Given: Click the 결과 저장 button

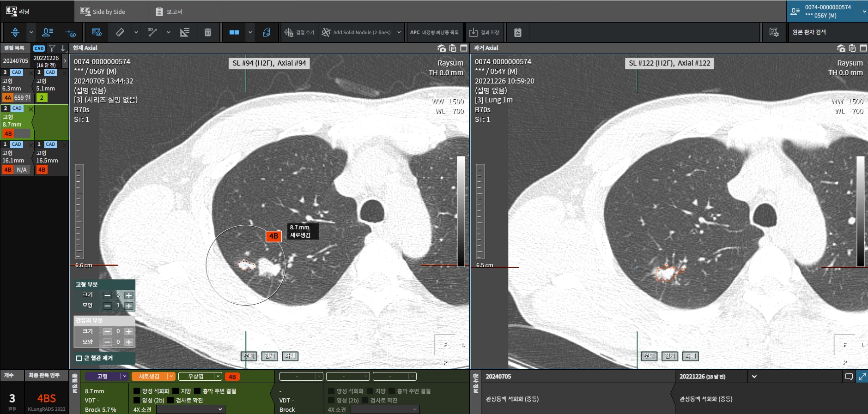Looking at the screenshot, I should tap(485, 32).
